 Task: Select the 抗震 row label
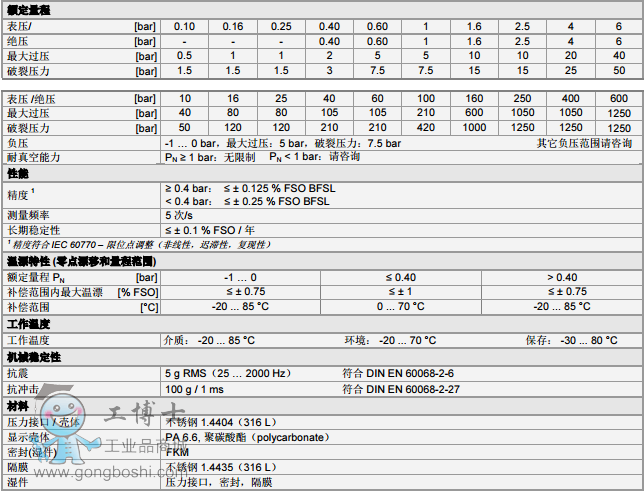pyautogui.click(x=16, y=372)
